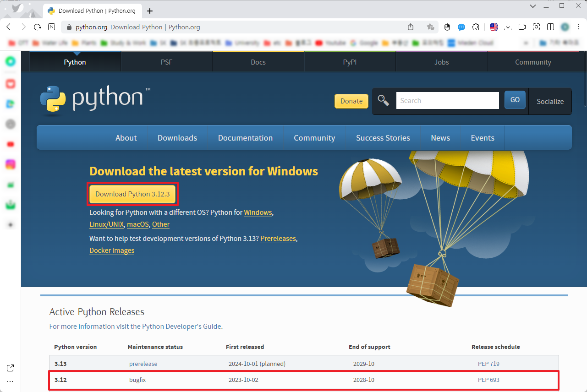Open the Docs tab in top bar

(x=258, y=62)
